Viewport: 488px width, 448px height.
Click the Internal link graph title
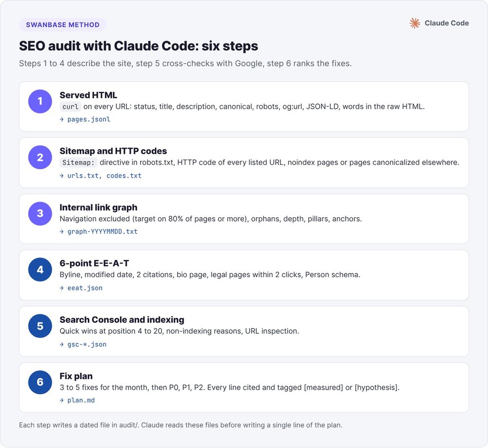(99, 208)
